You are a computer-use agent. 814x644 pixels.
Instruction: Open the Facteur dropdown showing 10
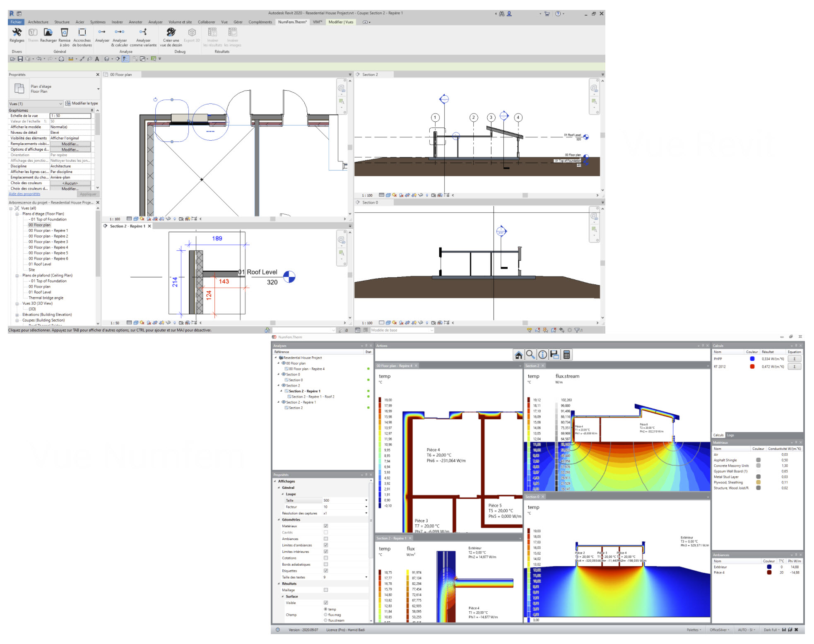[x=366, y=507]
